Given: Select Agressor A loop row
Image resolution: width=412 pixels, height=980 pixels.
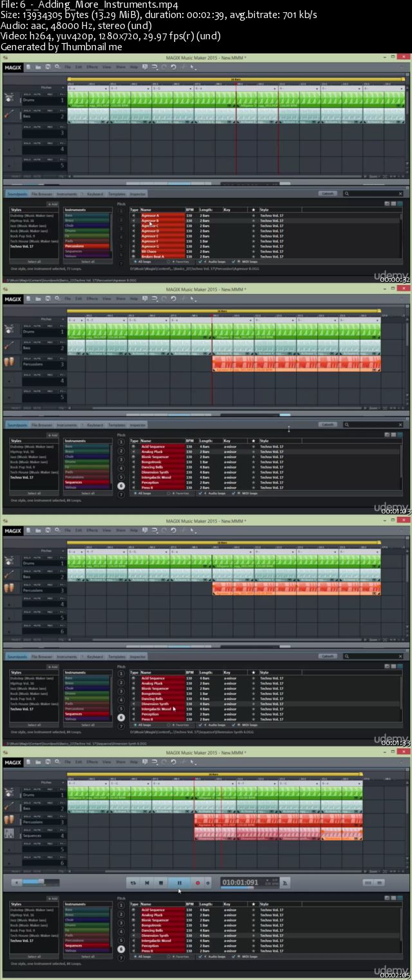Looking at the screenshot, I should pyautogui.click(x=264, y=215).
